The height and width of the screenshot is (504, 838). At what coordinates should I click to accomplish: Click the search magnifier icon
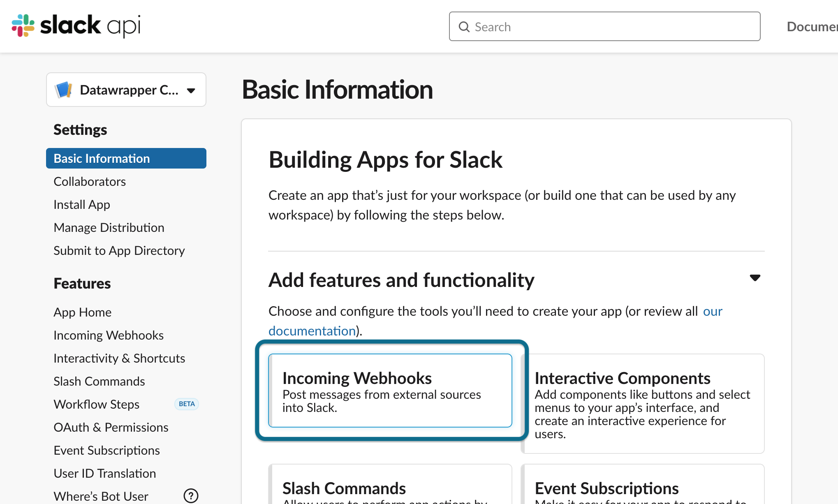tap(464, 27)
